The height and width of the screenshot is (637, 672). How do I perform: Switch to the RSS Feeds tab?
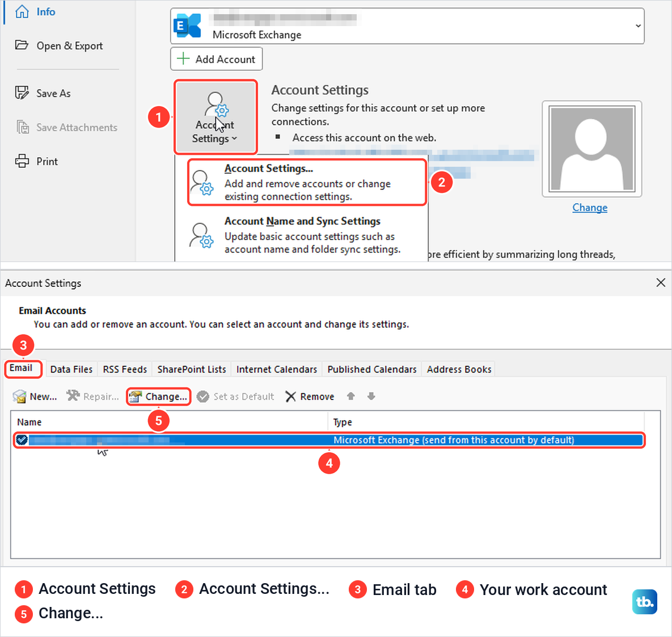tap(125, 369)
